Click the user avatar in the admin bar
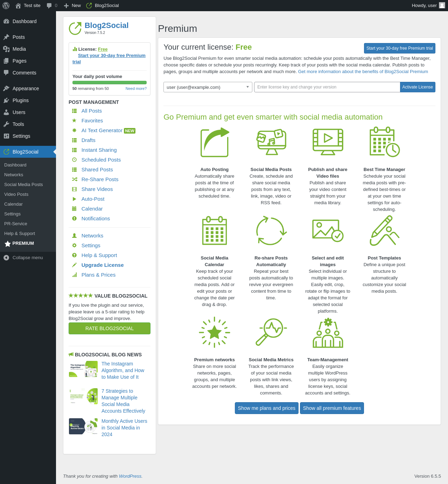The height and width of the screenshot is (484, 448). pyautogui.click(x=442, y=6)
